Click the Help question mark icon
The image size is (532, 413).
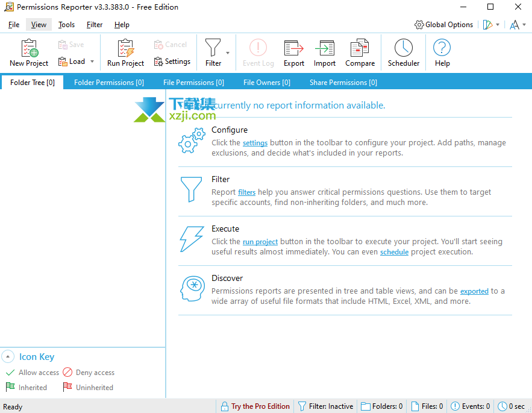click(x=442, y=52)
